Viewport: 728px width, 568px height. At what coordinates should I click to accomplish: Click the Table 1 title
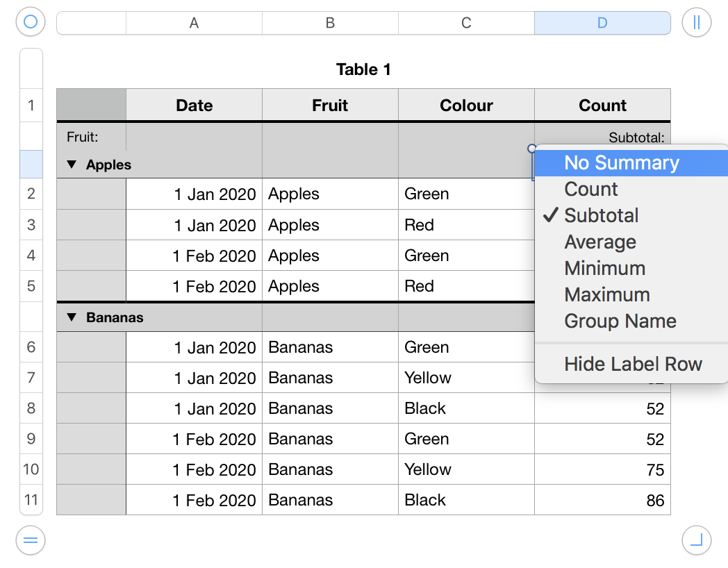coord(363,69)
